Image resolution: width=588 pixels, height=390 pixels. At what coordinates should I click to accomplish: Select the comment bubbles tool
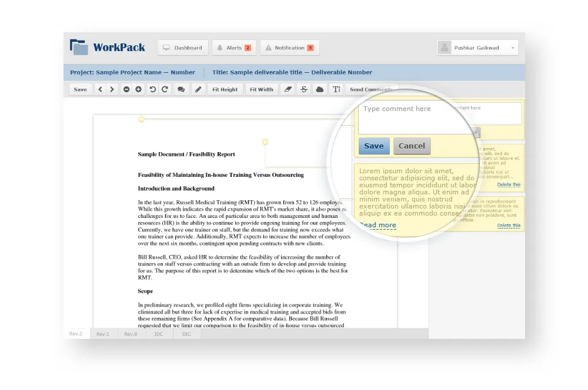point(181,89)
